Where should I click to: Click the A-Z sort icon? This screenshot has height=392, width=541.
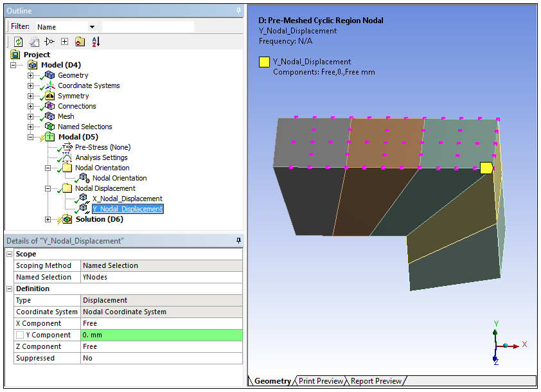[x=96, y=42]
